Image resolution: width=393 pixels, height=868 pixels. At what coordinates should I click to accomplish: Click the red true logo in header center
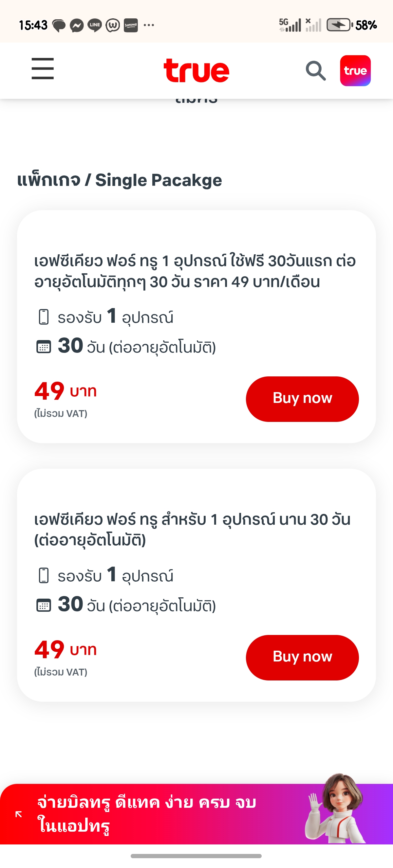pyautogui.click(x=196, y=71)
